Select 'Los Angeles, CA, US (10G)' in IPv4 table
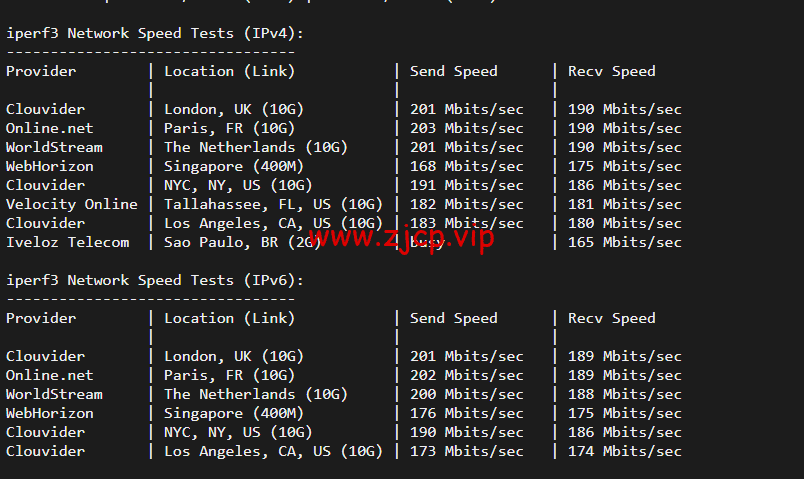This screenshot has height=479, width=804. [273, 223]
